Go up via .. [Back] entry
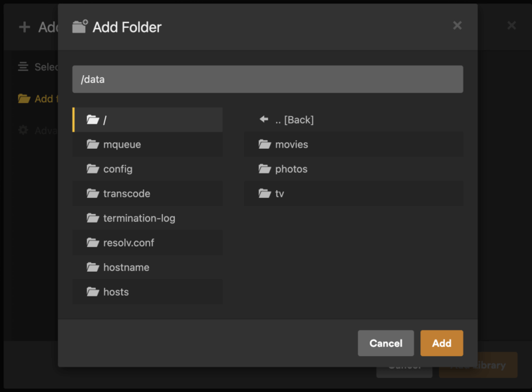The image size is (532, 392). coord(294,120)
